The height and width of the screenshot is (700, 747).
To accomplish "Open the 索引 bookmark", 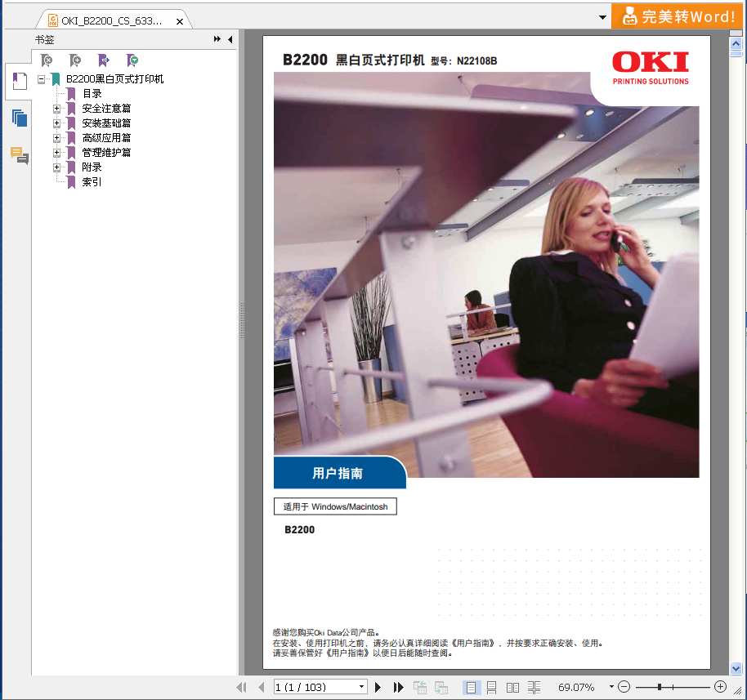I will click(92, 182).
